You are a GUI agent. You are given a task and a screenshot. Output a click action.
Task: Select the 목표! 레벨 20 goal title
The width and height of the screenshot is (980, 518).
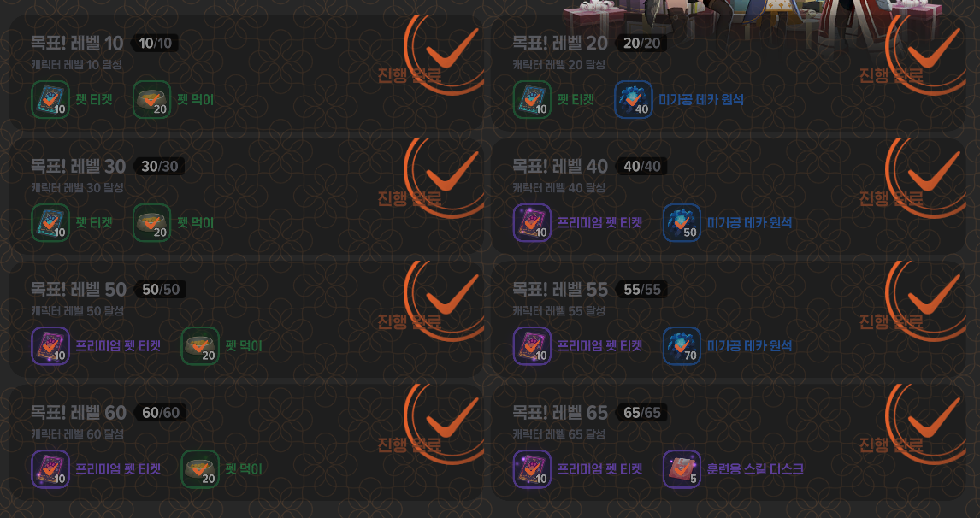[x=560, y=43]
